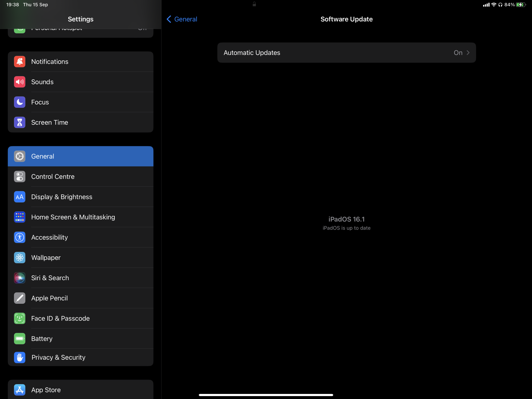
Task: Tap the Screen Time hourglass icon
Action: pos(20,122)
